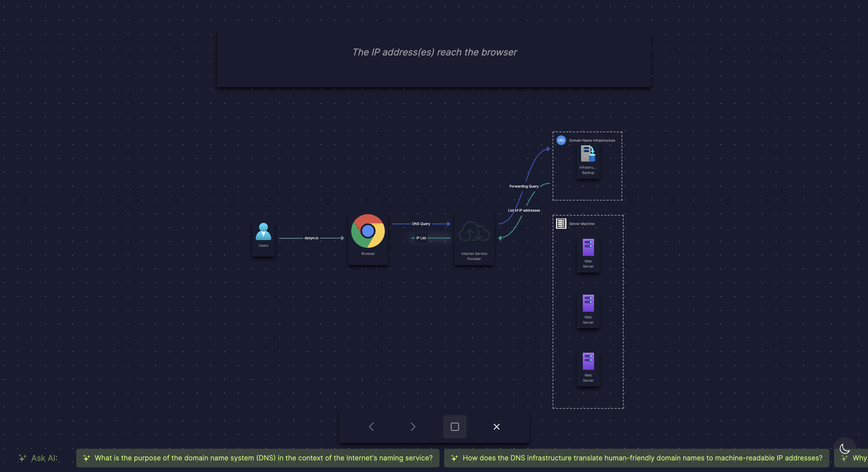The height and width of the screenshot is (472, 868).
Task: Advance to the next presentation step
Action: tap(413, 427)
